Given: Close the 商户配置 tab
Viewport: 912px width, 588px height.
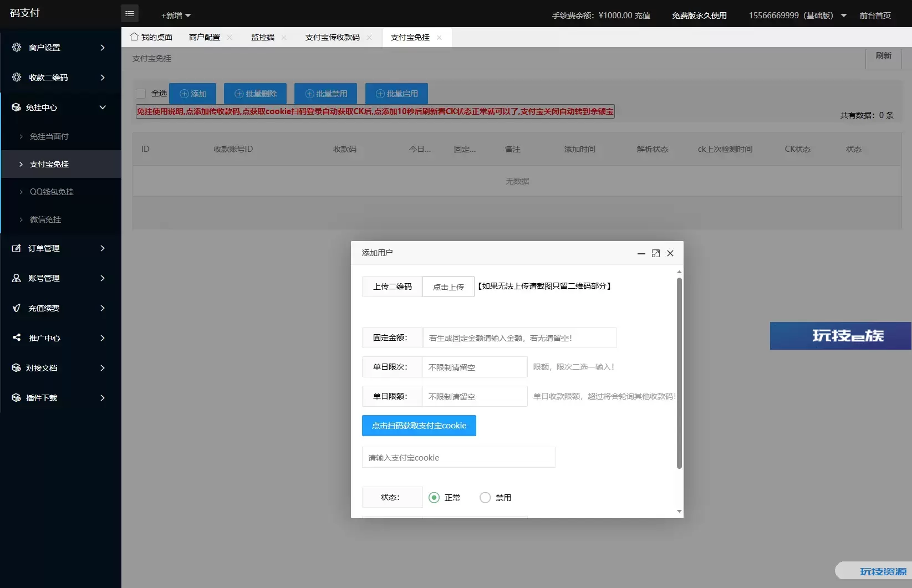Looking at the screenshot, I should point(230,38).
